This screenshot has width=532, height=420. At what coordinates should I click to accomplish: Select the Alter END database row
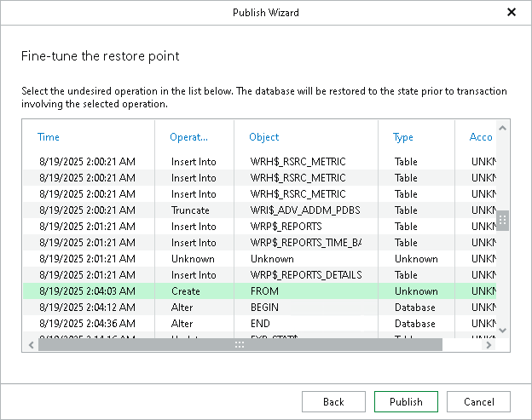pyautogui.click(x=256, y=324)
